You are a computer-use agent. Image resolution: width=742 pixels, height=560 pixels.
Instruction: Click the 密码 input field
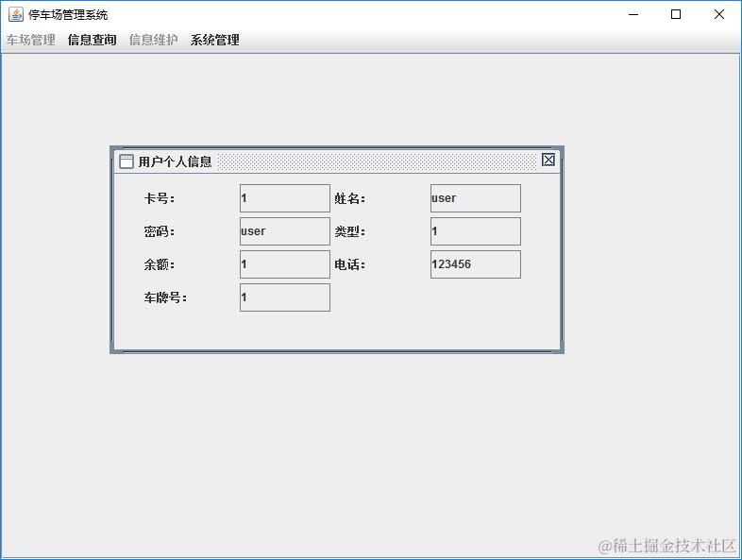pyautogui.click(x=285, y=231)
